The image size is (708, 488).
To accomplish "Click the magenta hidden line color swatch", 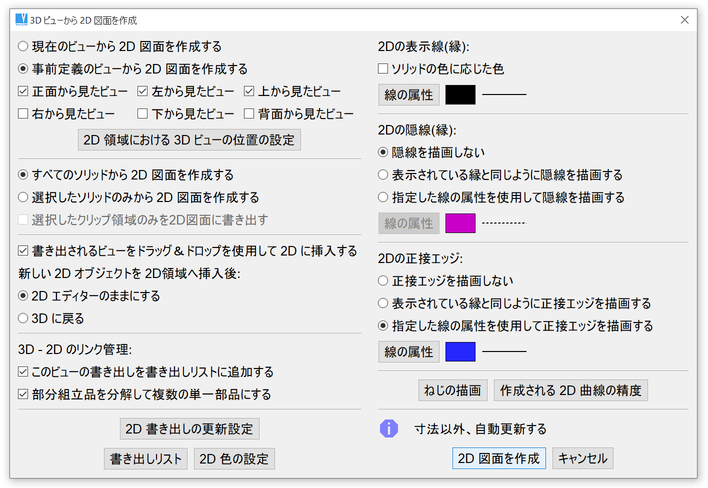I will (x=460, y=222).
